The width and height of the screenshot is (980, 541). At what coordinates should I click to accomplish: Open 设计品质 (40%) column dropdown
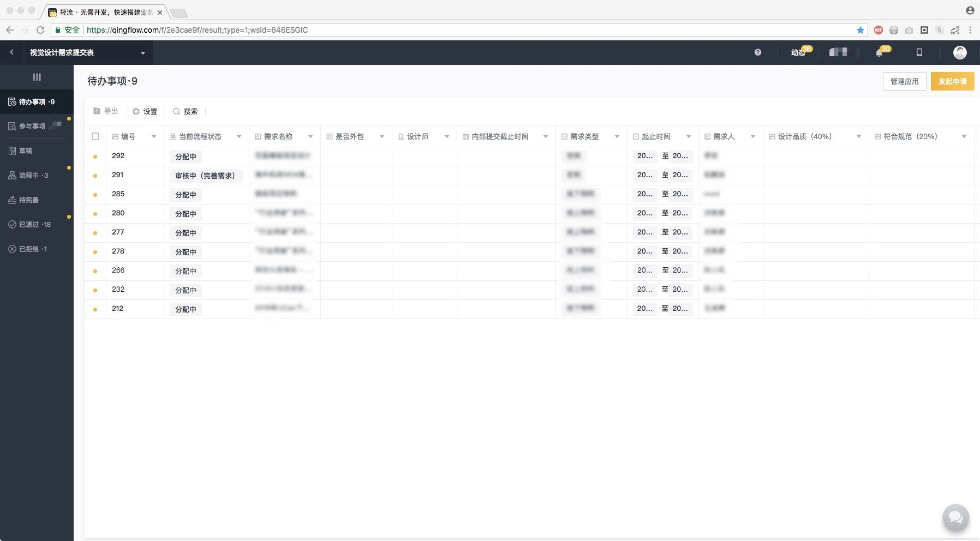click(x=859, y=136)
